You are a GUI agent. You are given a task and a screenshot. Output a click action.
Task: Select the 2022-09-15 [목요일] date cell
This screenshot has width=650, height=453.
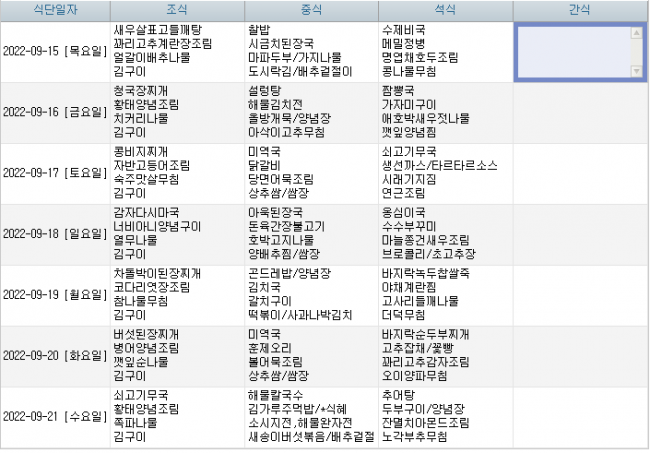click(55, 52)
